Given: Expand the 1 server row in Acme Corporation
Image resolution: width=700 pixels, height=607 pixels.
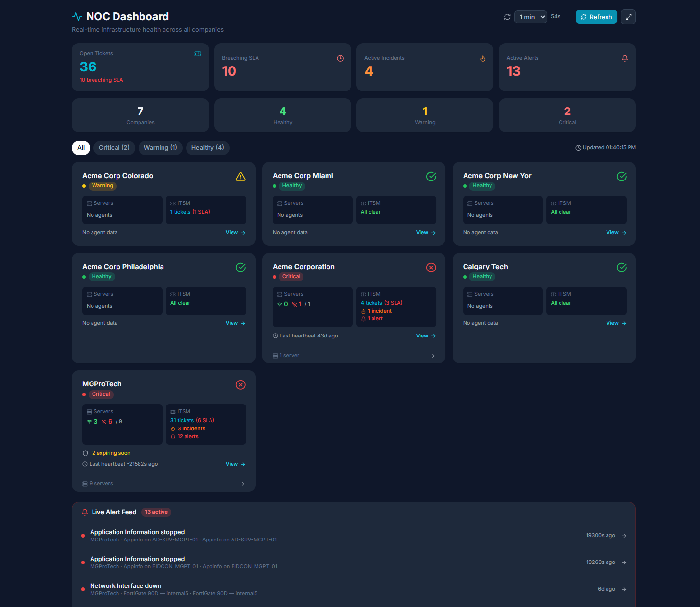Looking at the screenshot, I should (x=354, y=356).
